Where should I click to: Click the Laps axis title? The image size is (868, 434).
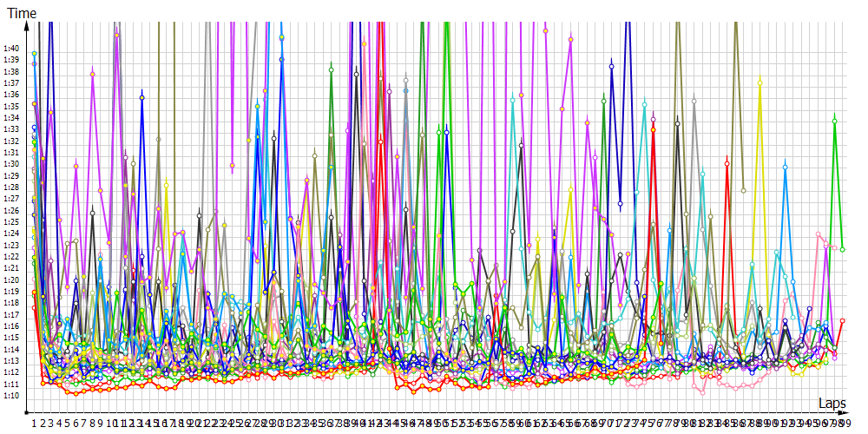point(832,403)
